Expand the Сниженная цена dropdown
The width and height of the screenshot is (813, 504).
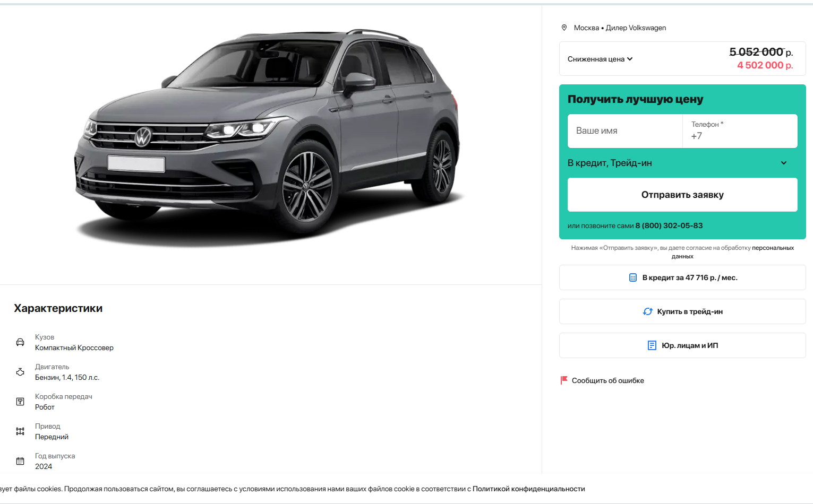[x=600, y=59]
